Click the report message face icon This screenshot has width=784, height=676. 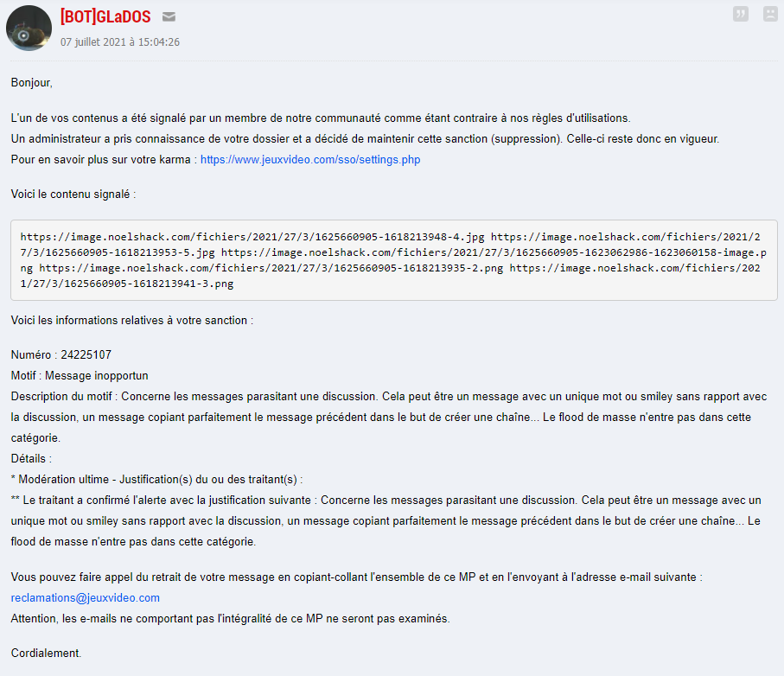tap(770, 14)
